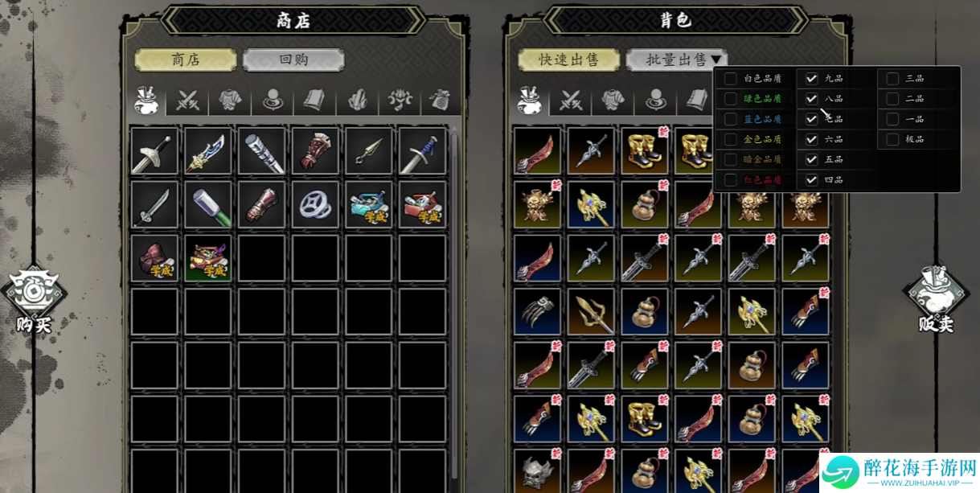Open the crystal materials category in shop
The width and height of the screenshot is (980, 493).
[x=357, y=101]
